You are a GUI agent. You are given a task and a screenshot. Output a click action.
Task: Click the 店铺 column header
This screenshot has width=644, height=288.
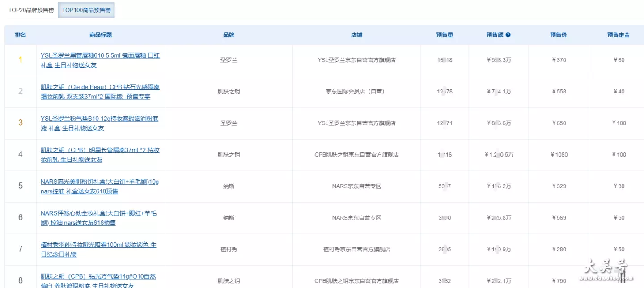pos(356,35)
